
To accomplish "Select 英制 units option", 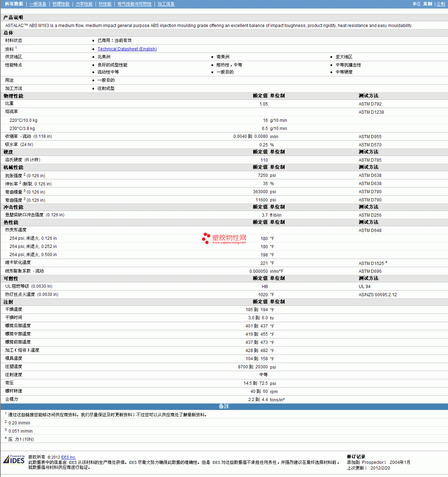I will (427, 4).
